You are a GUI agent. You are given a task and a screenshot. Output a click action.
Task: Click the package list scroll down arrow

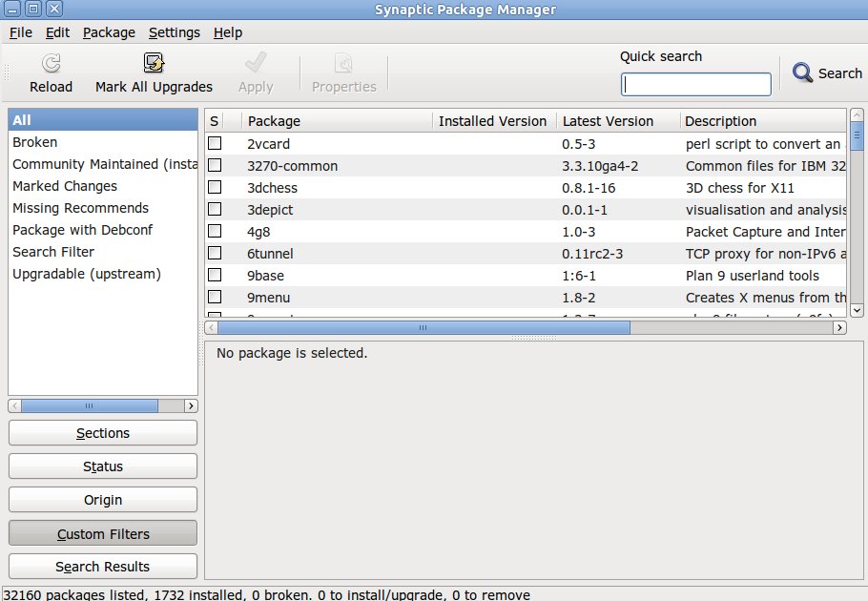857,310
